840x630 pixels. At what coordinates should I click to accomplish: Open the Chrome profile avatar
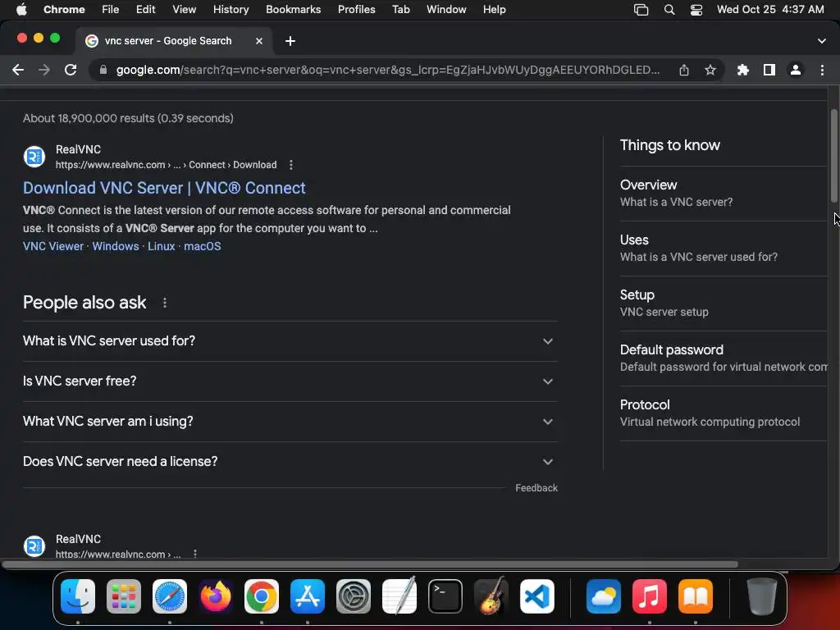tap(796, 70)
